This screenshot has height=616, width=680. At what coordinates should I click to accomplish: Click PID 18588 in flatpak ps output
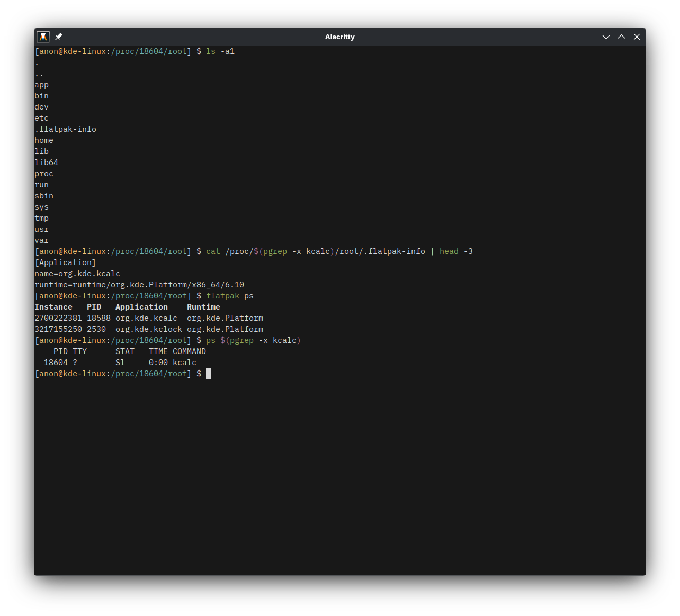tap(99, 318)
